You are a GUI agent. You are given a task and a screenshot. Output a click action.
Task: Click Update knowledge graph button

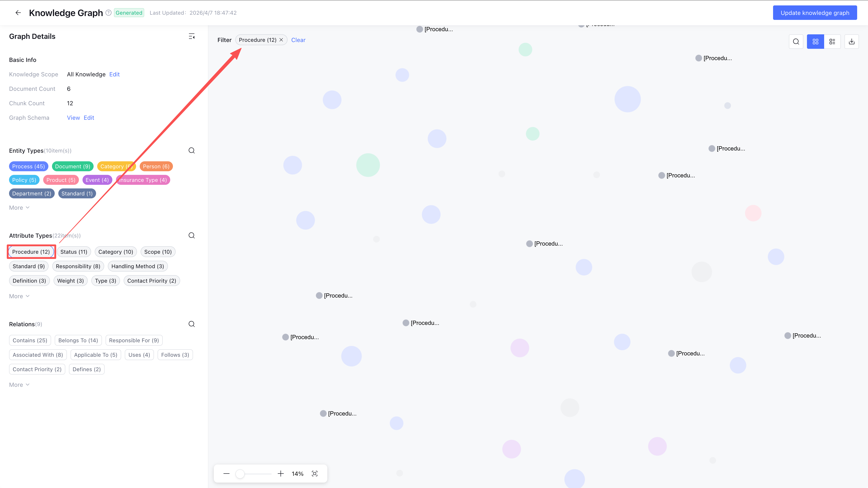click(x=815, y=13)
